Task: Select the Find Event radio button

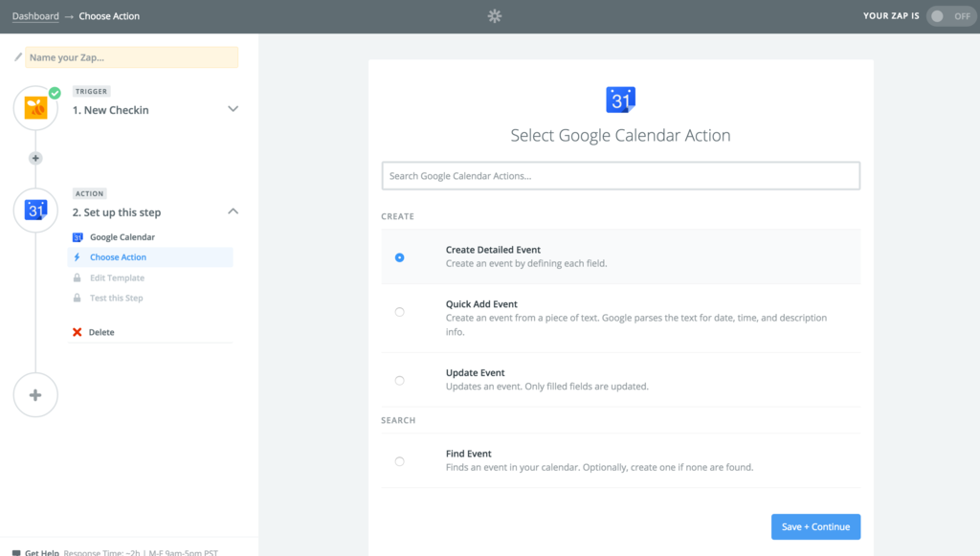Action: (x=399, y=461)
